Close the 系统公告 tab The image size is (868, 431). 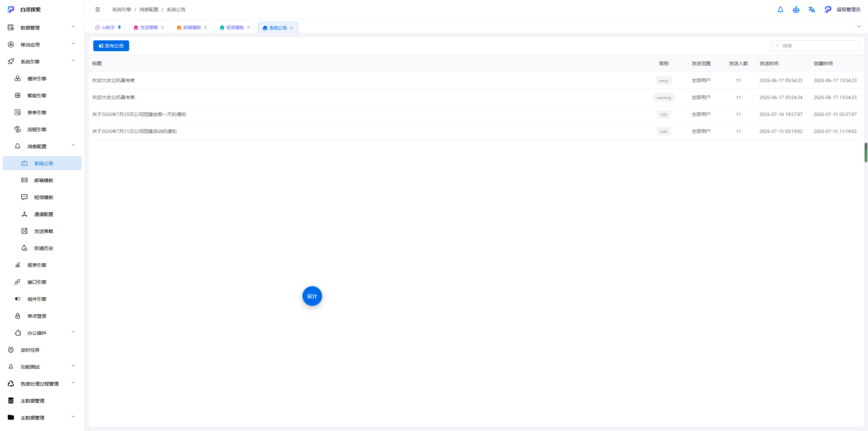292,28
